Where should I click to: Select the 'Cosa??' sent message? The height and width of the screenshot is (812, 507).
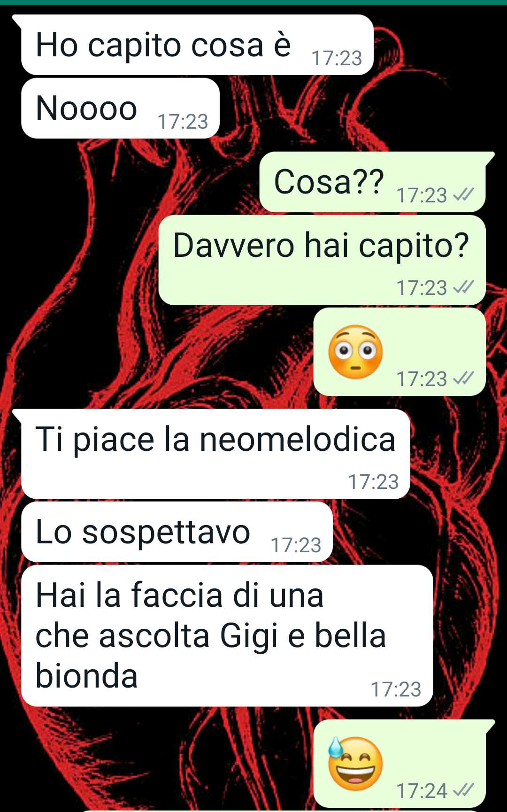pos(373,182)
